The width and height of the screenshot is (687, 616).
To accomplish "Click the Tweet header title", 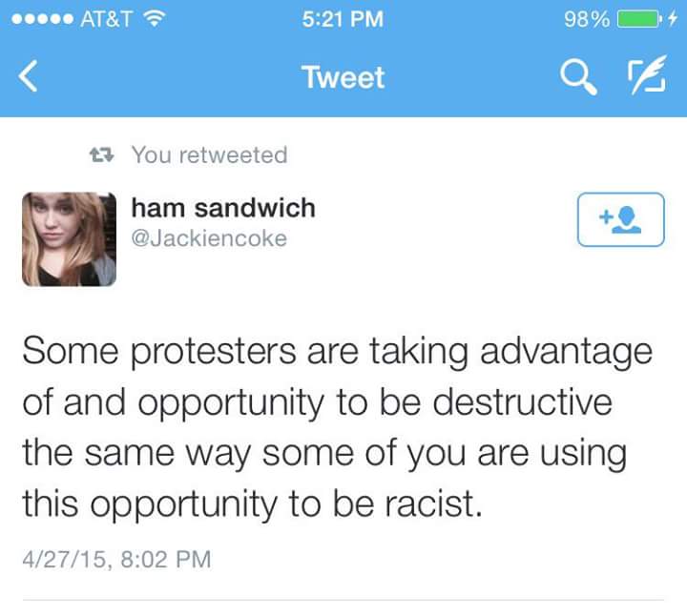I will pos(343,77).
